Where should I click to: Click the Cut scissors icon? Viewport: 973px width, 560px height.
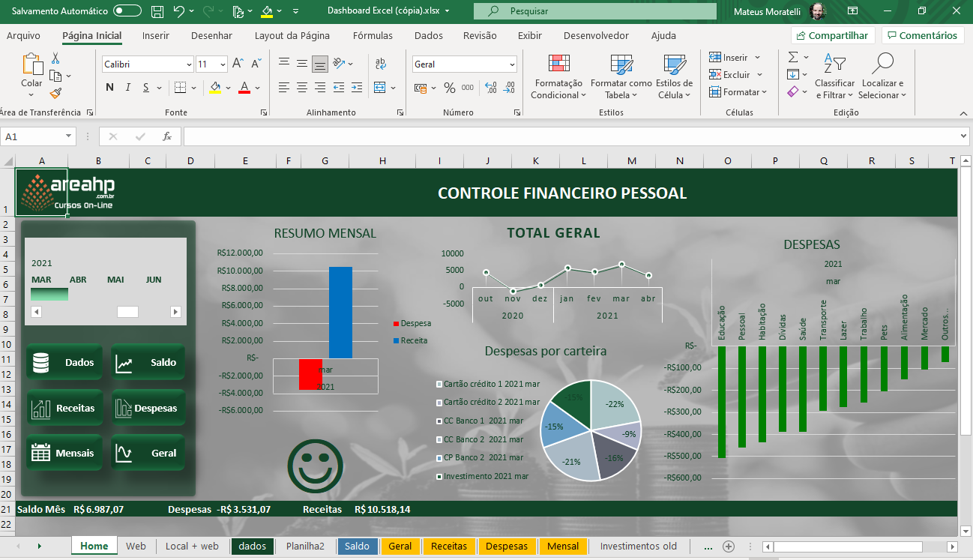coord(55,58)
